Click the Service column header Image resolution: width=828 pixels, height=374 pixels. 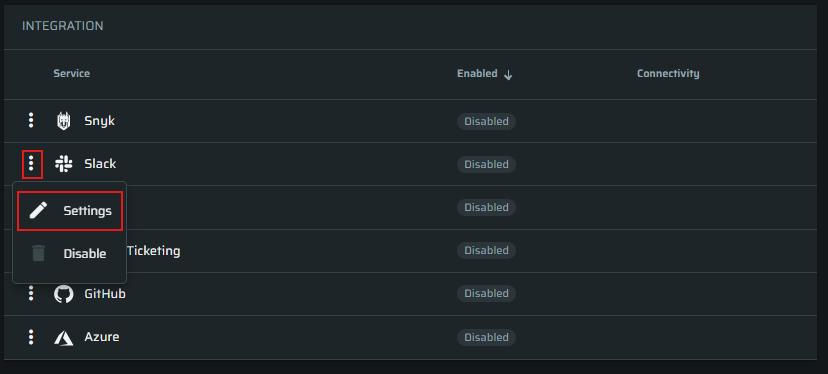(71, 73)
